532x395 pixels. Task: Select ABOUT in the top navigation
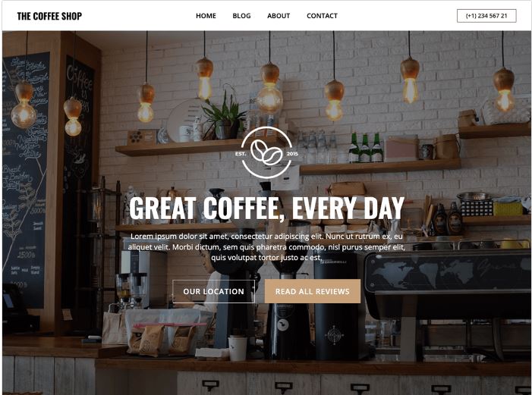click(279, 16)
